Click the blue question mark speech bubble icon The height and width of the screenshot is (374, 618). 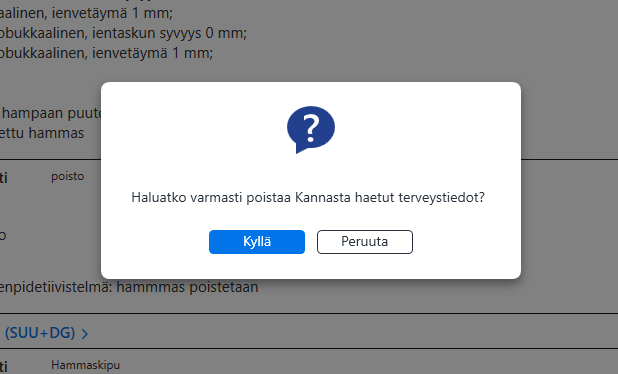[x=311, y=129]
